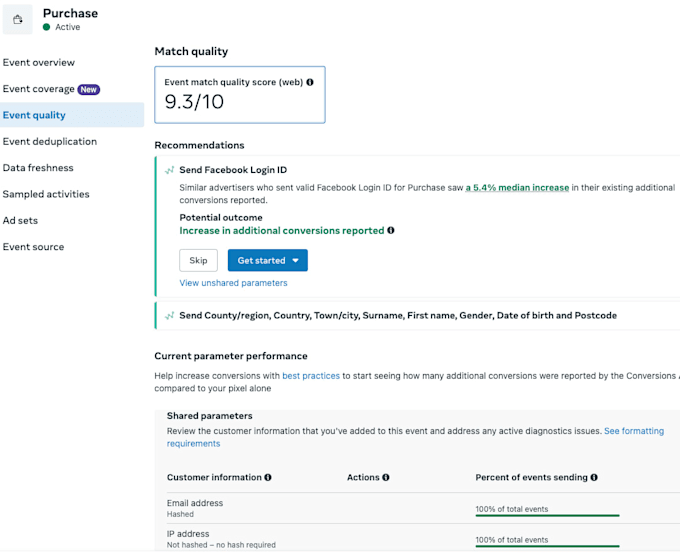The image size is (680, 557).
Task: Click info icon next to additional conversions reported
Action: point(391,230)
